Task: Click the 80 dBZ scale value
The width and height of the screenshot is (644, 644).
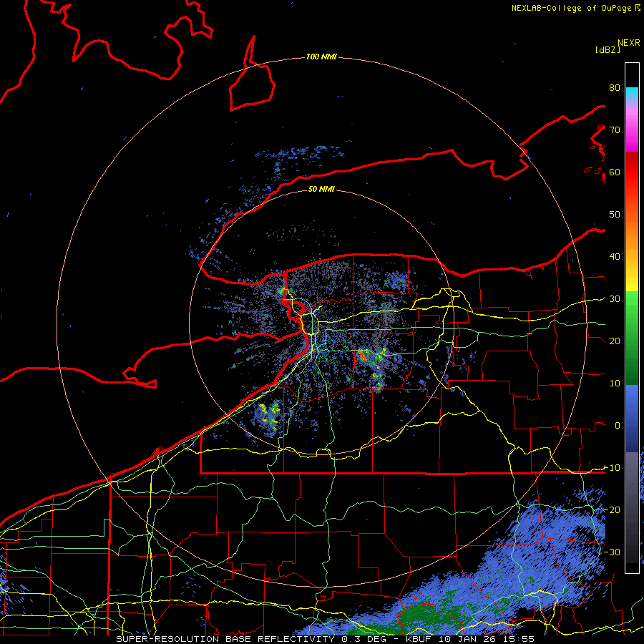Action: pyautogui.click(x=615, y=87)
